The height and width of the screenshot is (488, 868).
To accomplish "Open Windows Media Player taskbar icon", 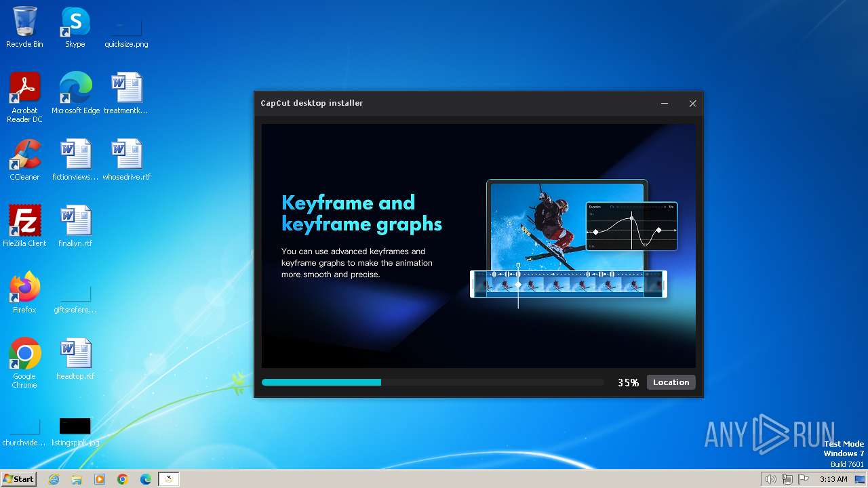I will coord(100,479).
